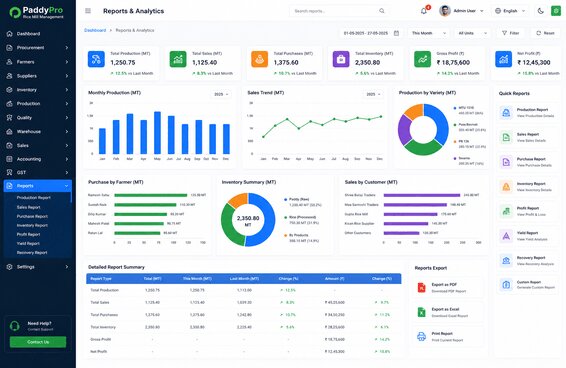
Task: Click the Export as Excel icon
Action: [x=421, y=312]
